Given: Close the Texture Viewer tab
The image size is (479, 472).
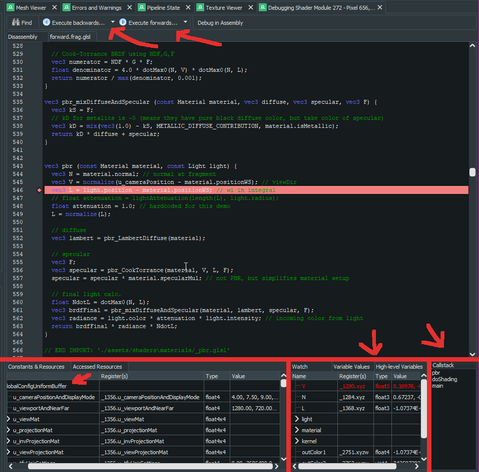Looking at the screenshot, I should coord(251,7).
